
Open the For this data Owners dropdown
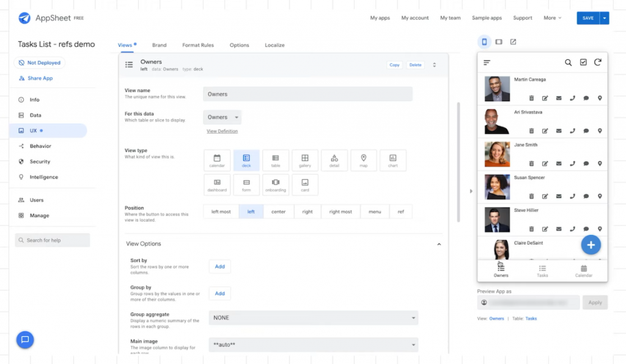[x=222, y=117]
